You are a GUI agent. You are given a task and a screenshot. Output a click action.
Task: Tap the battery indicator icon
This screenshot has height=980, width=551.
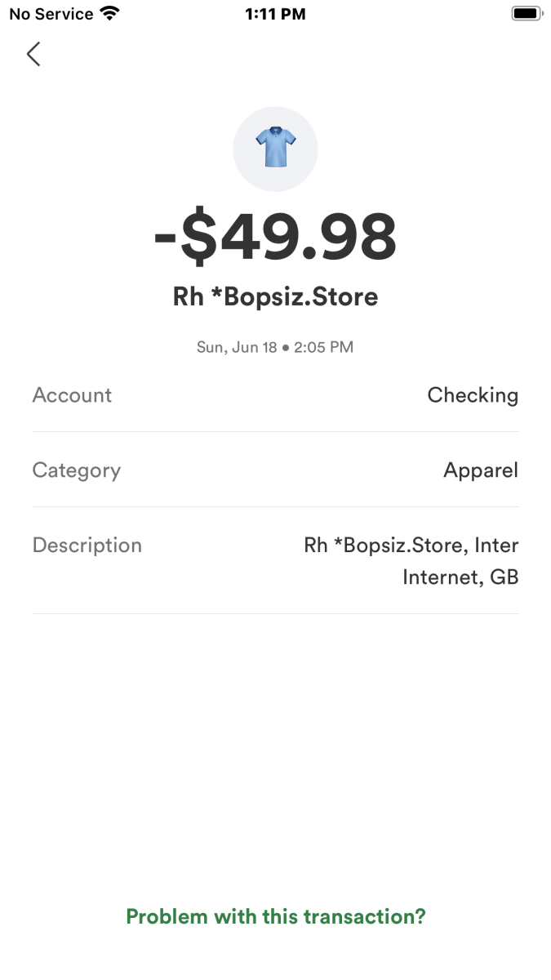527,14
